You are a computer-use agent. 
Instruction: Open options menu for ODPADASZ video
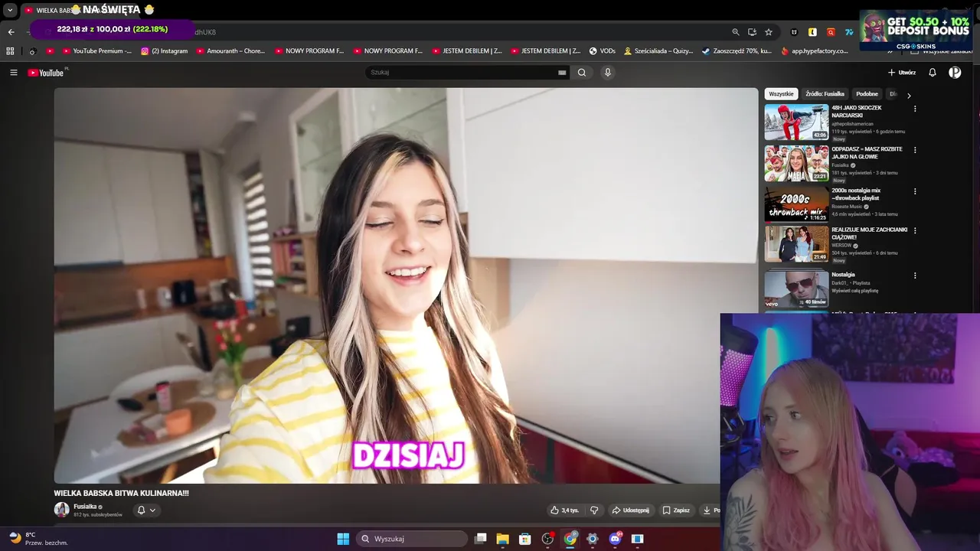coord(915,150)
